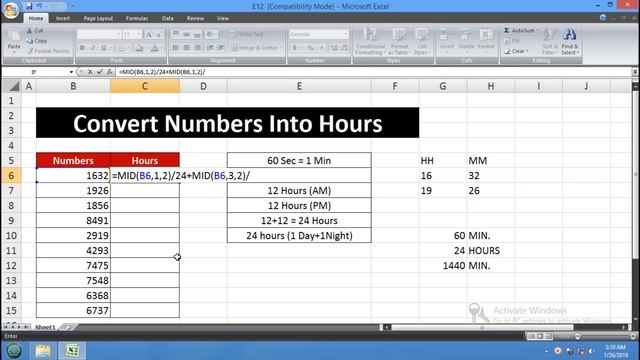This screenshot has width=640, height=360.
Task: Click the Cancel X in formula bar
Action: 90,72
